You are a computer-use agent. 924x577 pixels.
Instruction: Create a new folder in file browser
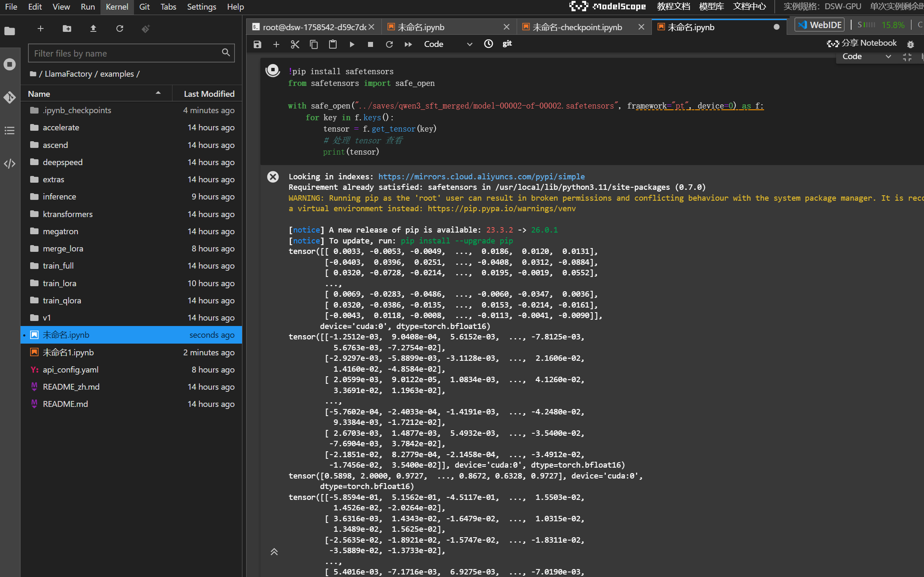(67, 28)
